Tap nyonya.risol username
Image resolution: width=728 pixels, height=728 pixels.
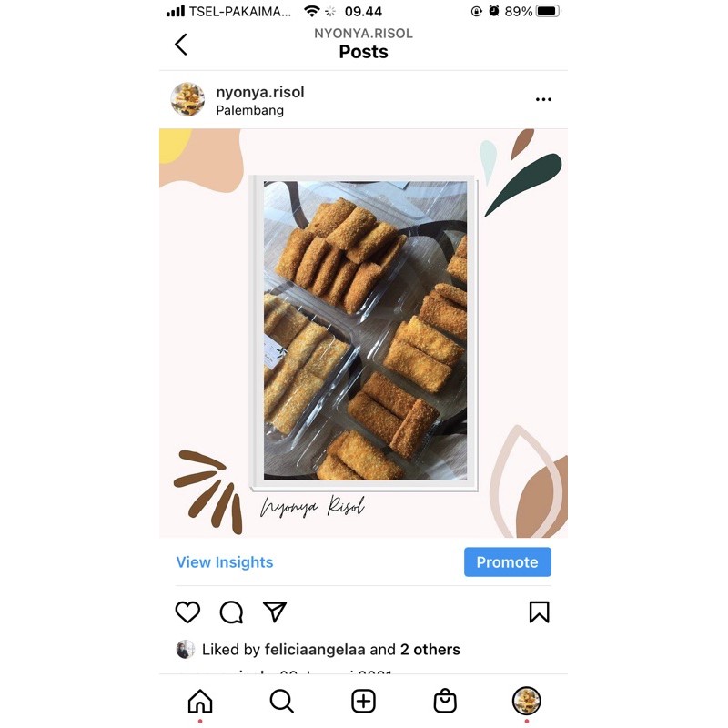(x=260, y=92)
